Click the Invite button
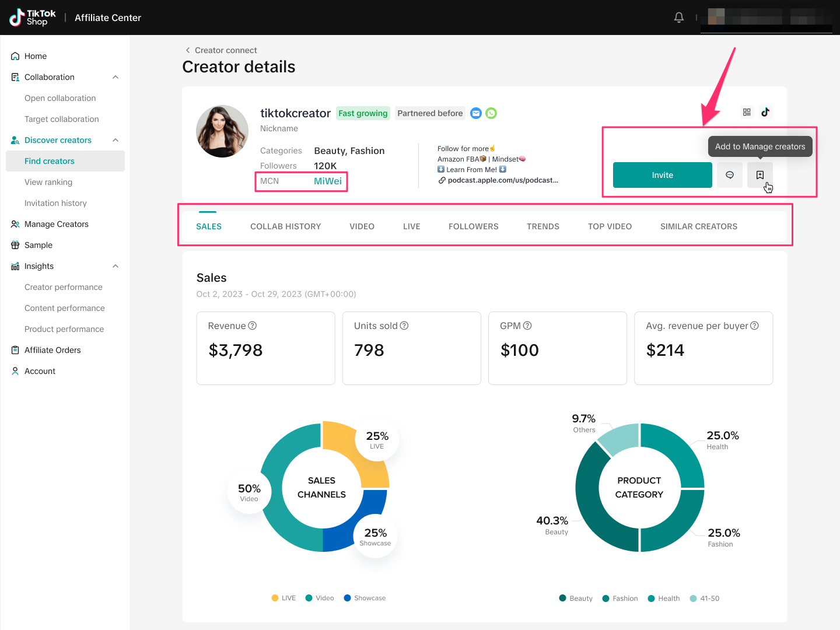Screen dimensions: 840x630 point(662,175)
